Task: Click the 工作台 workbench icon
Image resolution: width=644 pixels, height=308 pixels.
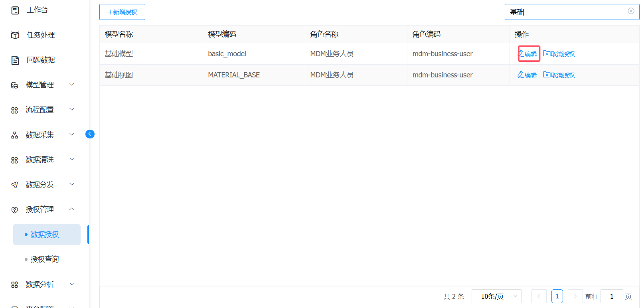Action: point(15,10)
